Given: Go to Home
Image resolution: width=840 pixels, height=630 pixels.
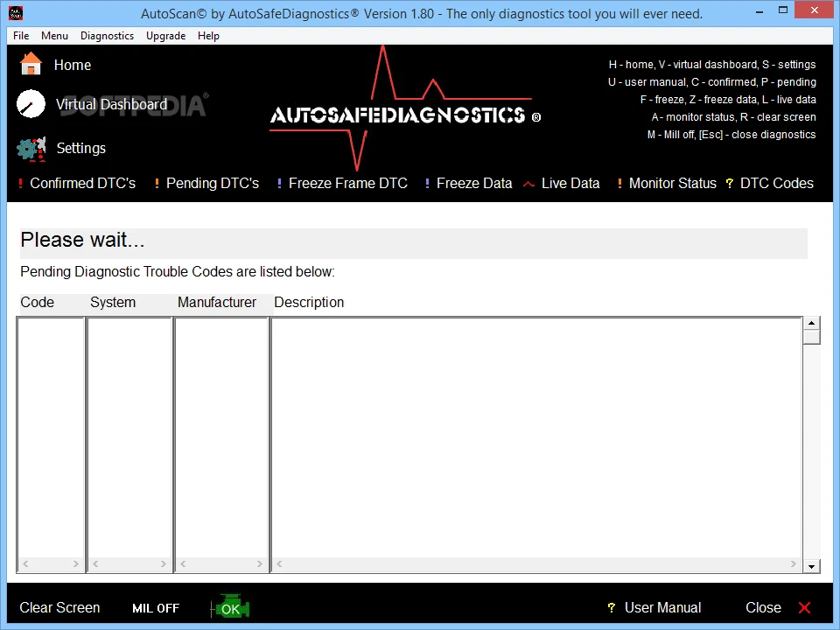Looking at the screenshot, I should coord(73,65).
